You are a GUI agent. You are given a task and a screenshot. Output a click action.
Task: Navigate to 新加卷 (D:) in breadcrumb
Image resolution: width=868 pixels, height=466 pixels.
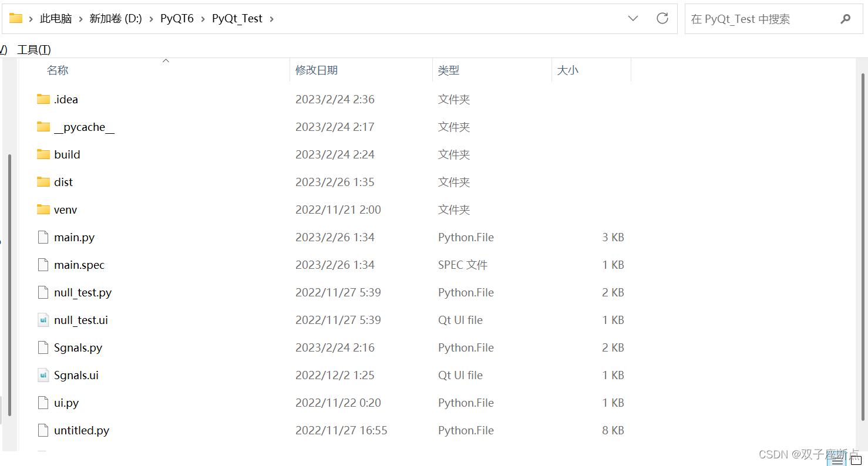click(116, 19)
